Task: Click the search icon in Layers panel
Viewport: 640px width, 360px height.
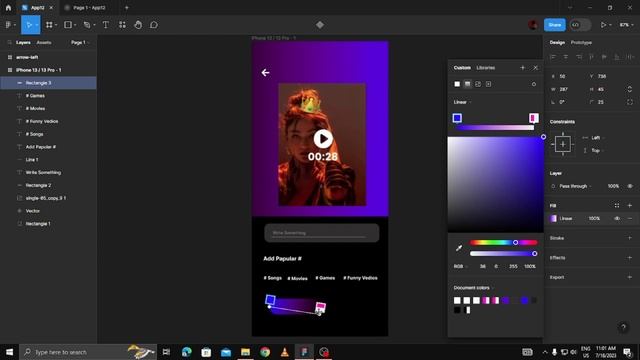Action: [x=9, y=42]
